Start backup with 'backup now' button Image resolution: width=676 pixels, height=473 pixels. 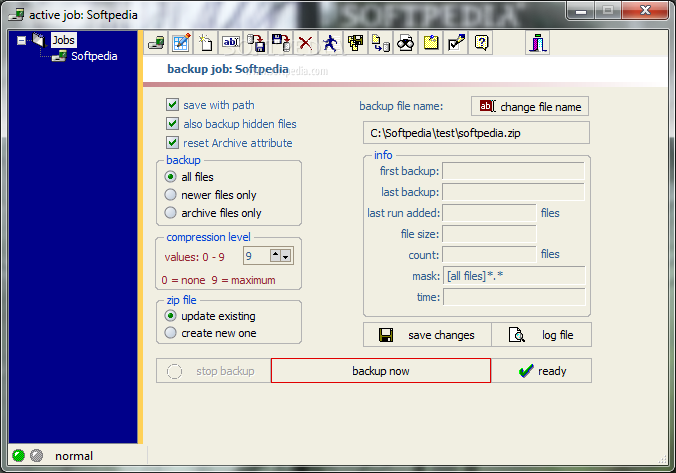(381, 371)
